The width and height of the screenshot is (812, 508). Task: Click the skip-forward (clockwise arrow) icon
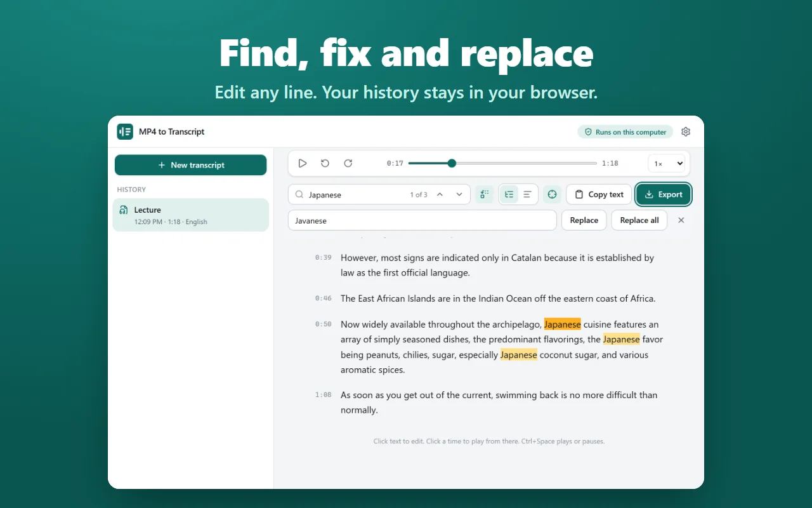(348, 163)
